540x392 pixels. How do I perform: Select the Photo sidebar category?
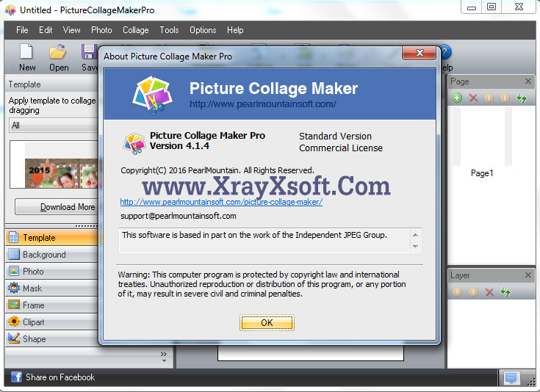pyautogui.click(x=51, y=271)
